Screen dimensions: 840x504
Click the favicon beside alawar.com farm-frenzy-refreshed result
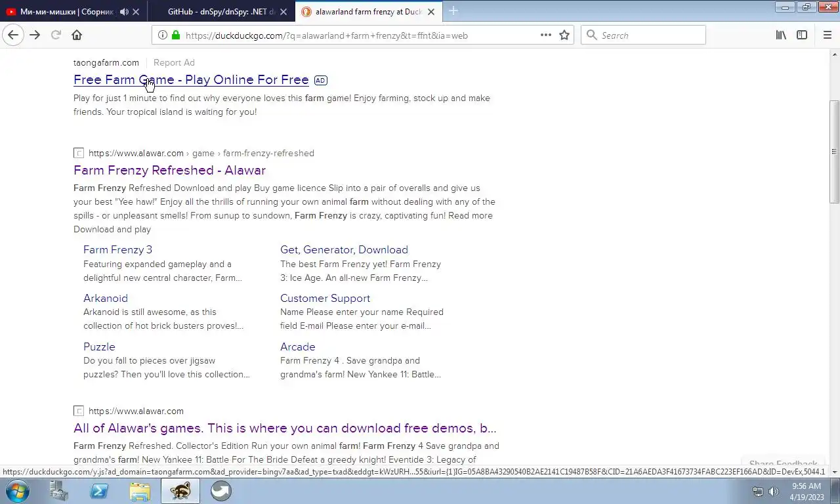click(79, 153)
